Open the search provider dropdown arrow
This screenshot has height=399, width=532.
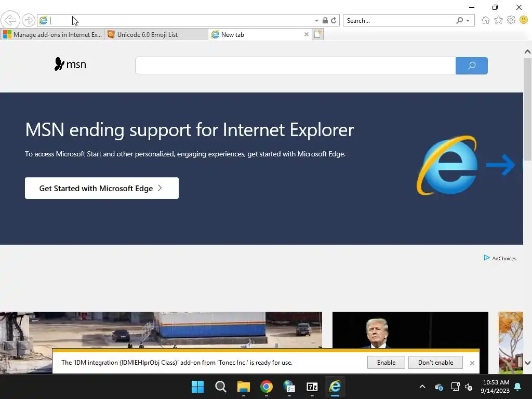(468, 21)
